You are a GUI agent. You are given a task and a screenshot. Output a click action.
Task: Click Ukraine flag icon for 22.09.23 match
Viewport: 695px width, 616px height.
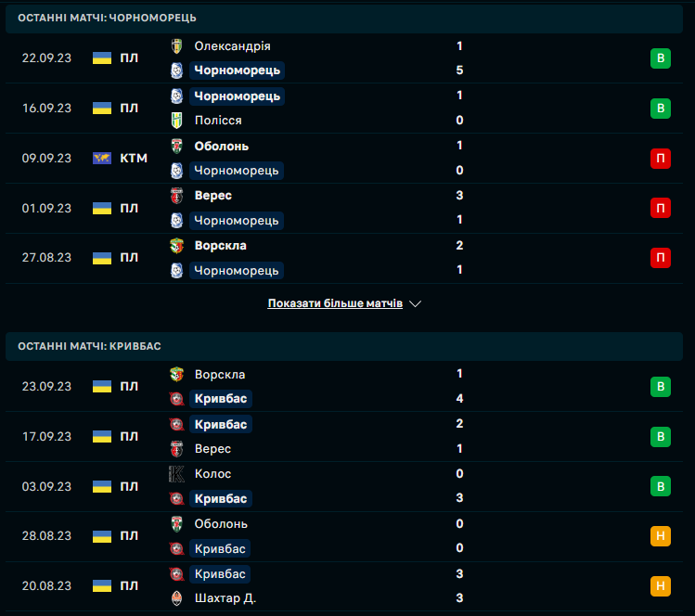tap(102, 58)
